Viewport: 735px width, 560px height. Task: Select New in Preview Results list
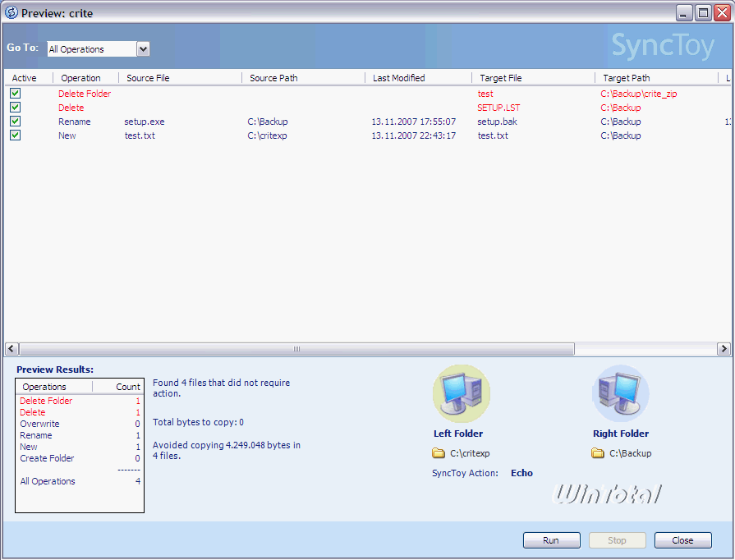coord(29,447)
